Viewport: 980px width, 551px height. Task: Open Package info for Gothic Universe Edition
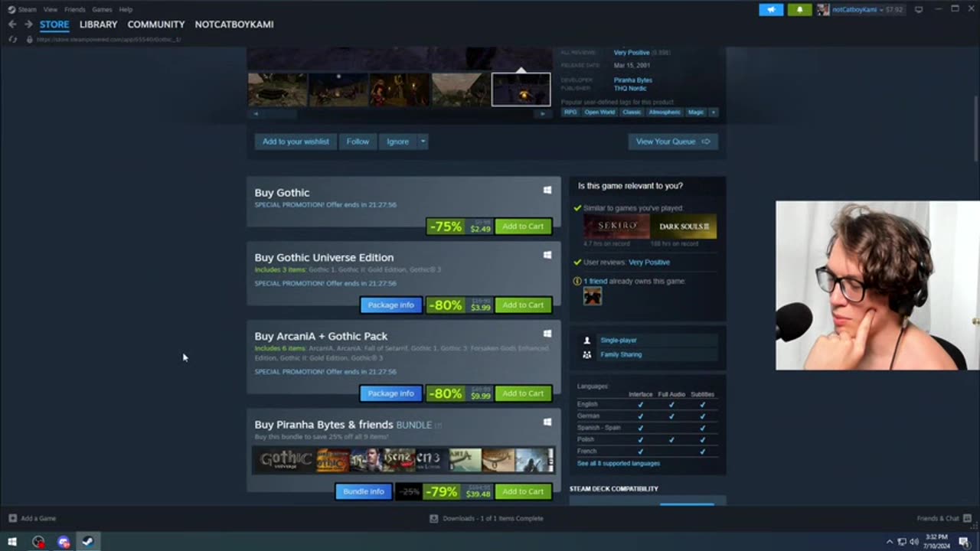pos(390,305)
